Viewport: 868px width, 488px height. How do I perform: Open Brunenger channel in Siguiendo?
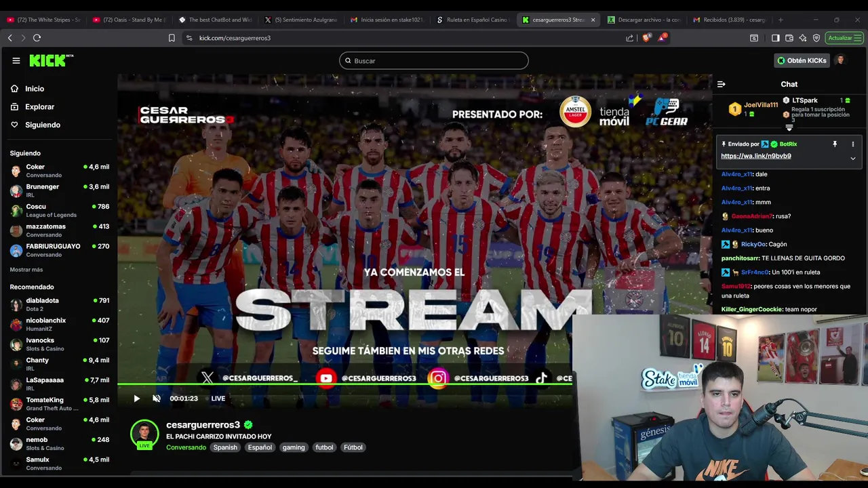pos(60,190)
